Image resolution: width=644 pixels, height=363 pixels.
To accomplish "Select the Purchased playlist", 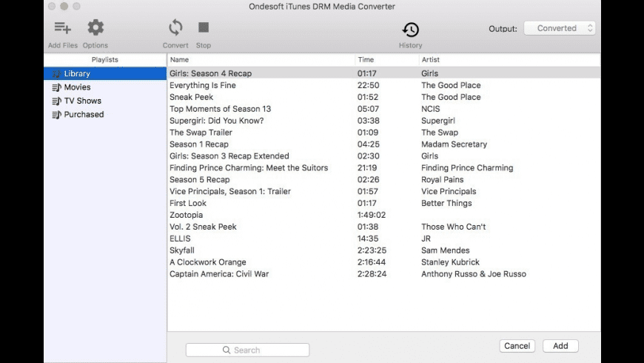I will (105, 114).
